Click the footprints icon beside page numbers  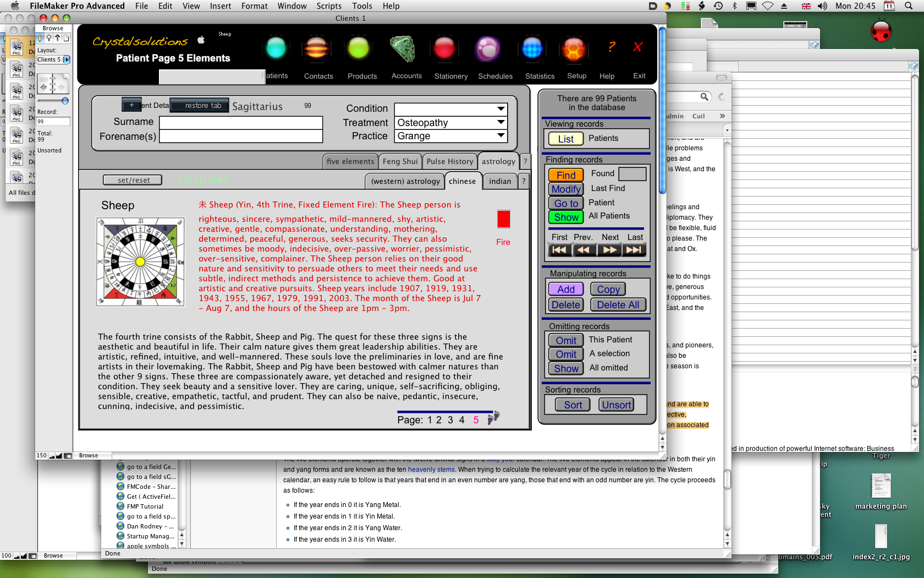tap(493, 417)
